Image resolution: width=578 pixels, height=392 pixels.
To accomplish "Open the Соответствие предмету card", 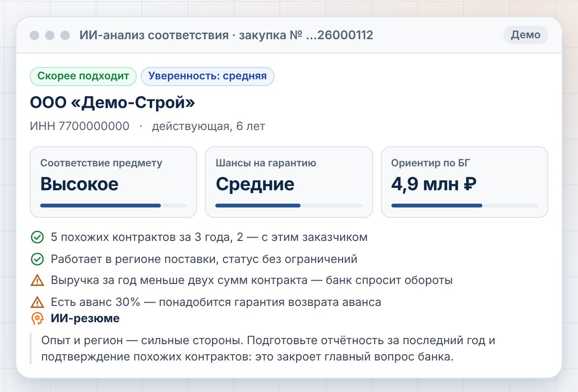I will (113, 182).
